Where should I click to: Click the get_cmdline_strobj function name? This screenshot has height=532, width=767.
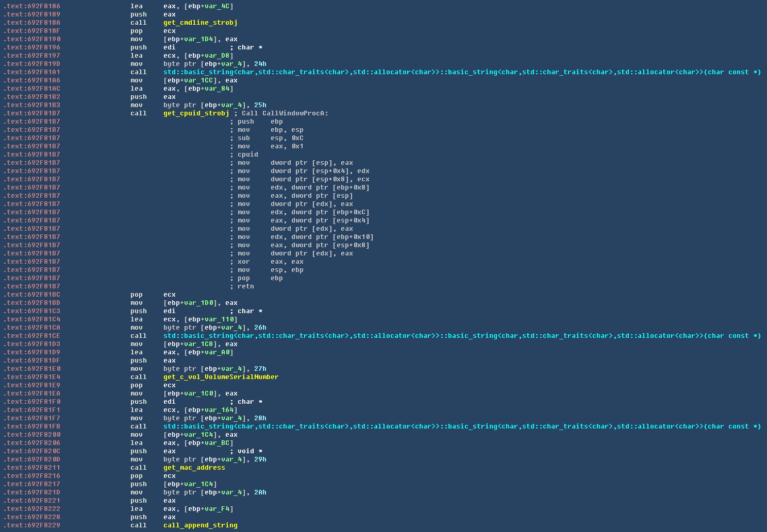pyautogui.click(x=200, y=23)
